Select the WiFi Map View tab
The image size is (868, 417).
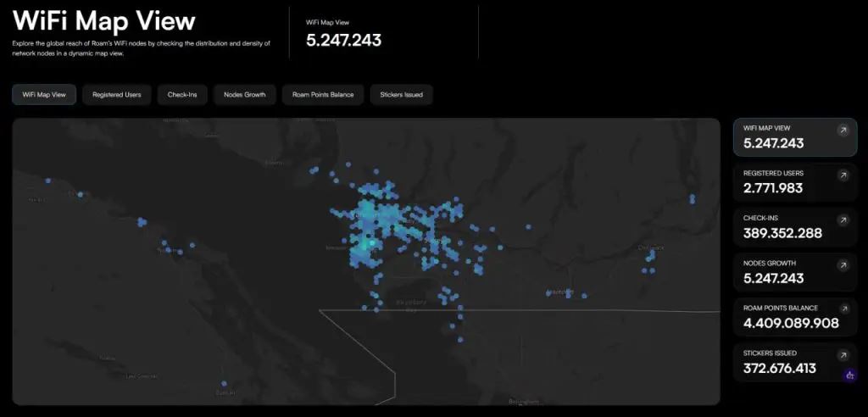tap(44, 95)
